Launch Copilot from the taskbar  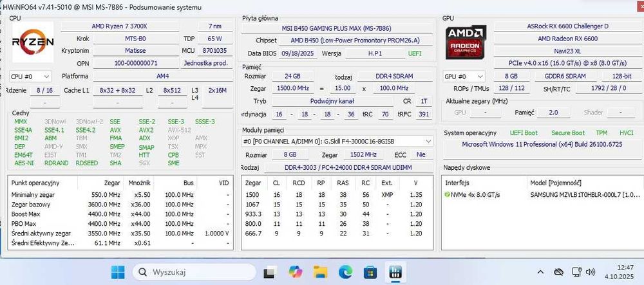click(295, 272)
